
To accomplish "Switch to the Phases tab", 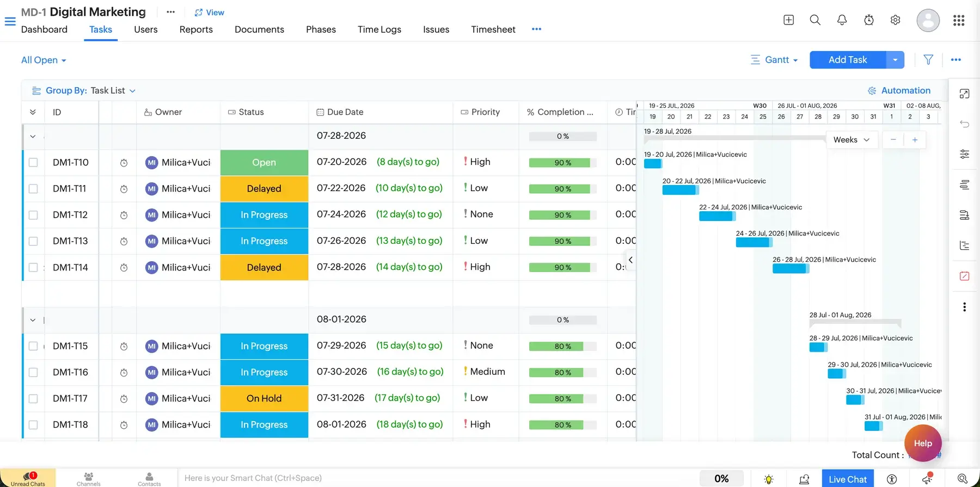I will [321, 29].
